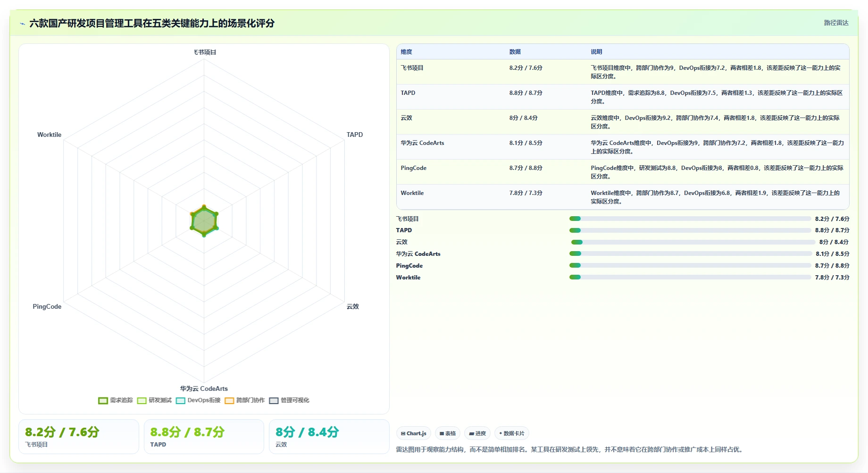Click the 需求追踪 legend color box

pos(103,401)
